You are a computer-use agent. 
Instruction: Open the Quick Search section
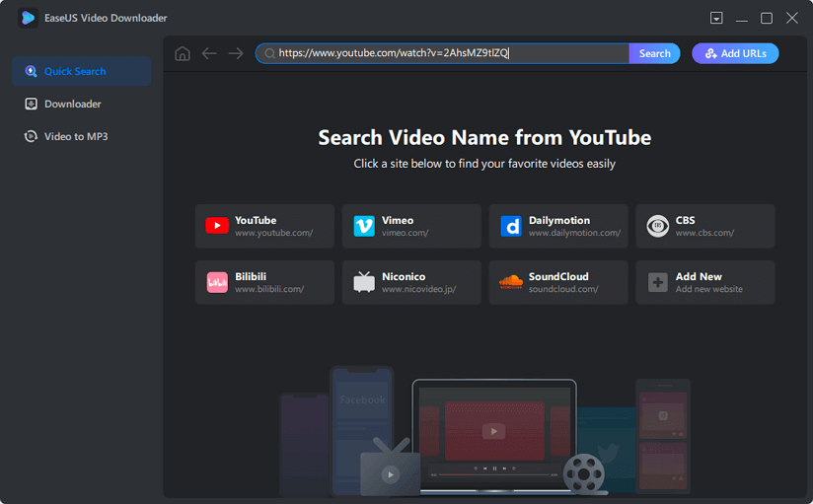[x=82, y=71]
